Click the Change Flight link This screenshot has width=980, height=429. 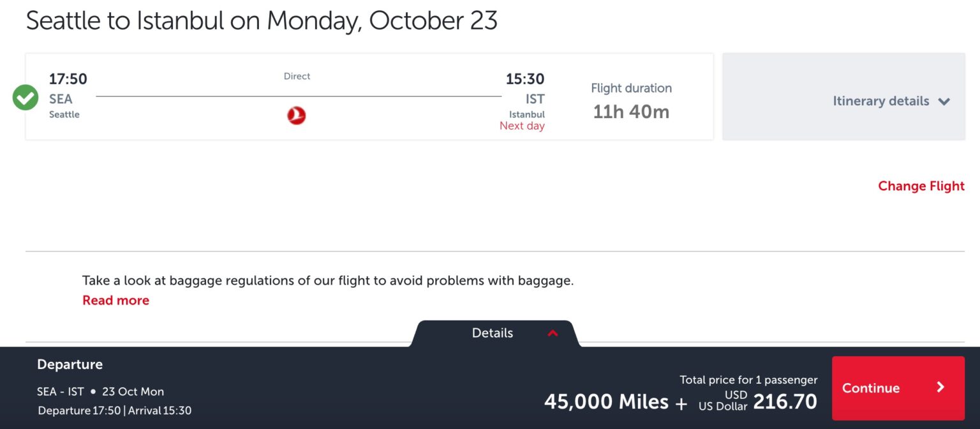click(x=921, y=186)
